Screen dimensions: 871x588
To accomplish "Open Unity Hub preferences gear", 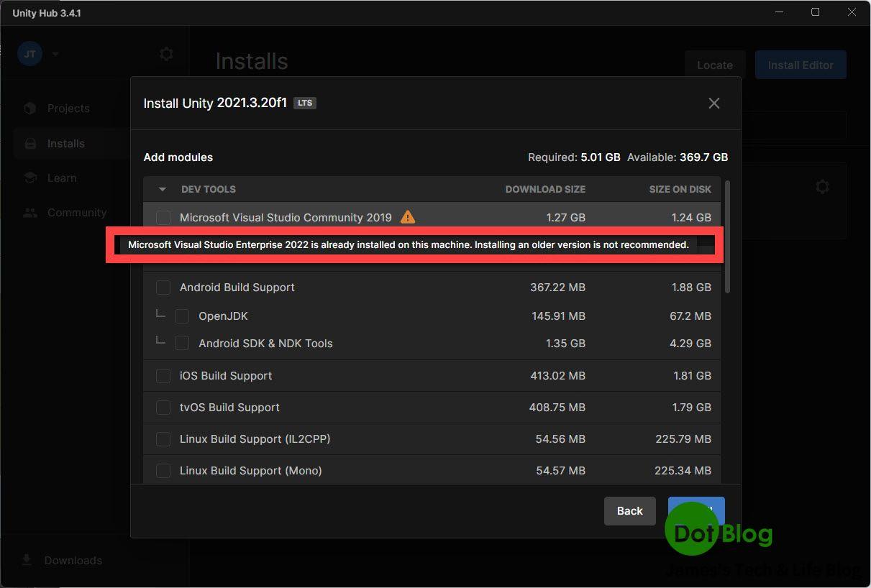I will (x=166, y=53).
